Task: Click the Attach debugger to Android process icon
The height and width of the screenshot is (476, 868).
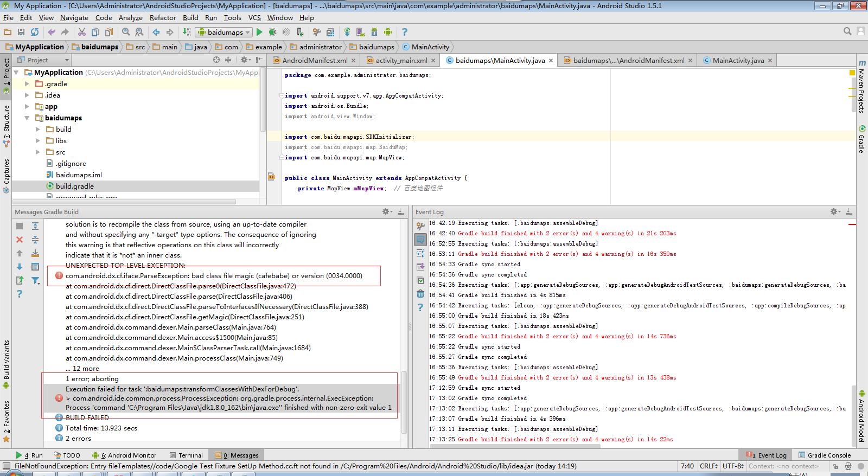Action: coord(300,32)
